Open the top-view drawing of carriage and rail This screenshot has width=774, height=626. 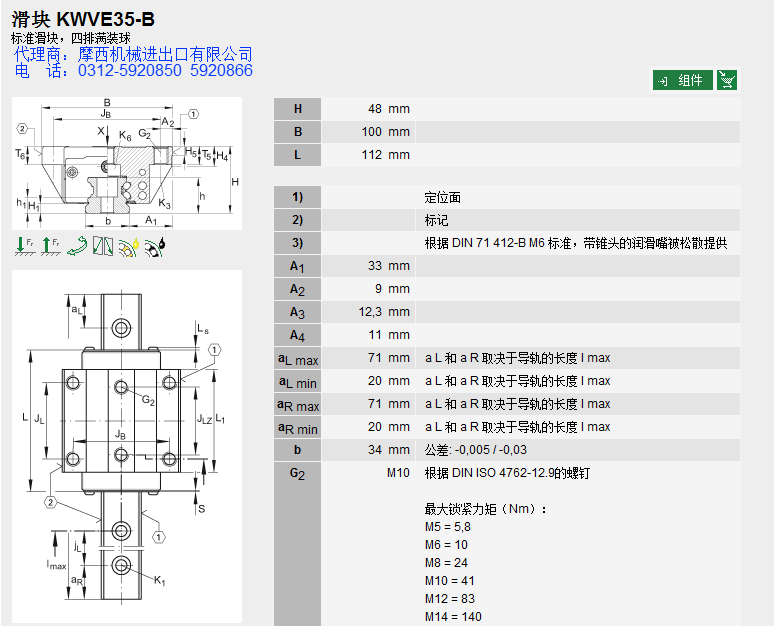[127, 447]
